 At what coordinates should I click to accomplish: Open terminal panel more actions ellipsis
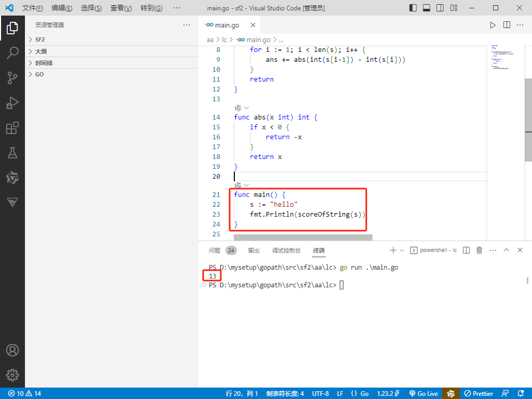click(493, 250)
